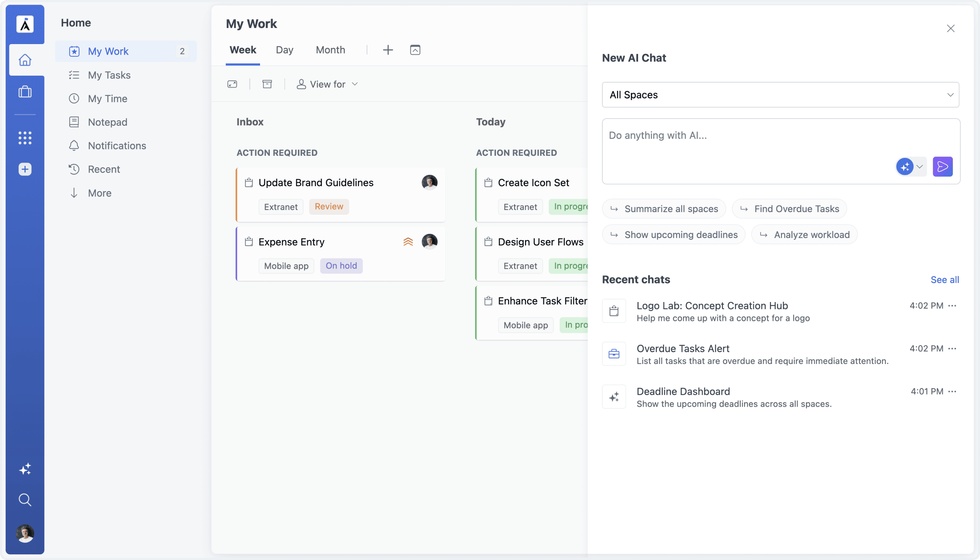
Task: Click assignee avatar on Expense Entry
Action: pos(429,241)
